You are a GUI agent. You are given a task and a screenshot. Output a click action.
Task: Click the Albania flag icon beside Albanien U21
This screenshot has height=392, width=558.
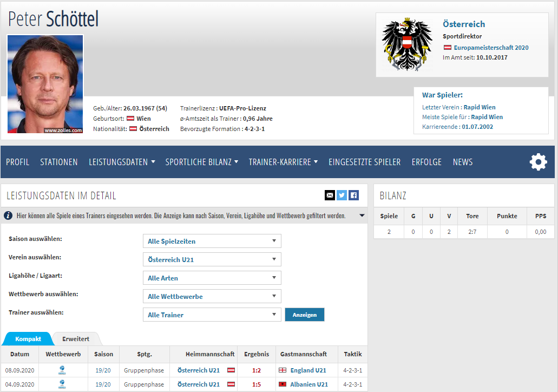283,384
